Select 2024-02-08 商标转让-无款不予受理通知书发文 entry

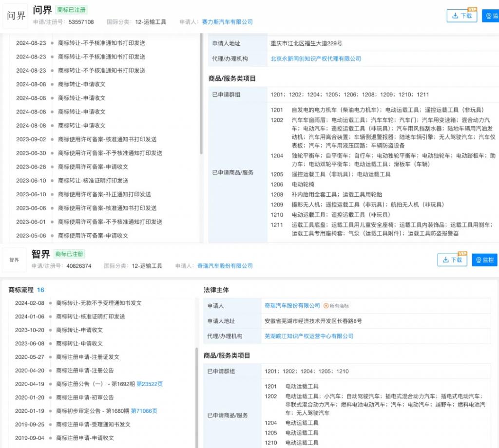pos(78,303)
